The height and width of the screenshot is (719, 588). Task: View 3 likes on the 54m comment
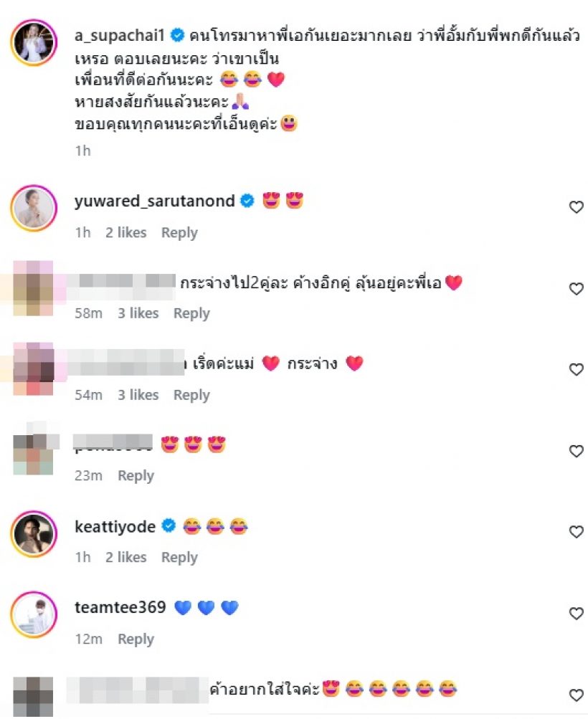(138, 395)
